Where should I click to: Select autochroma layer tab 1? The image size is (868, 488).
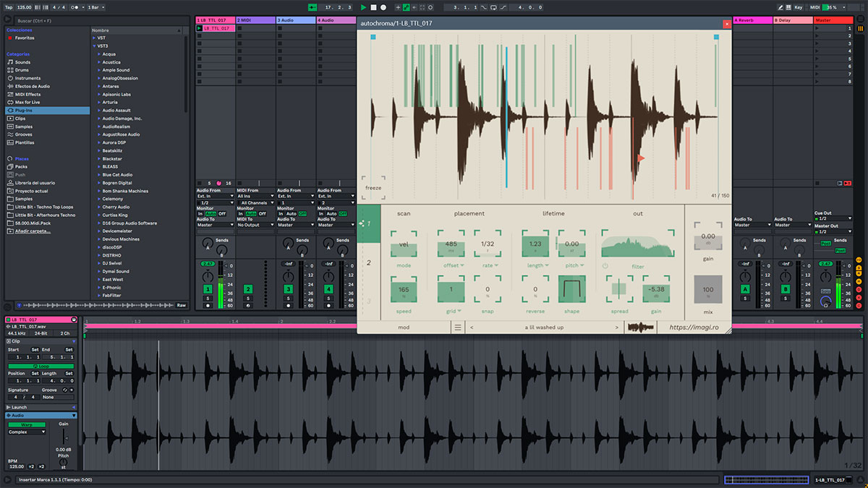point(368,223)
